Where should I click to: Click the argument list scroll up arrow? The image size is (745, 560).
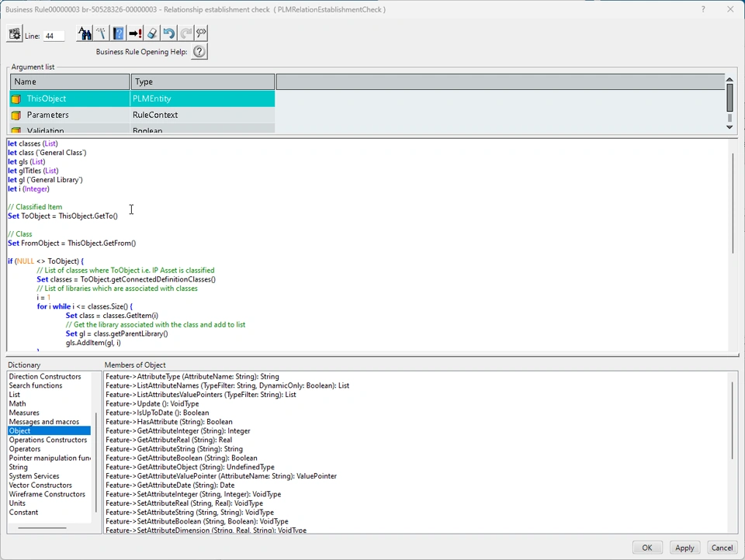(729, 79)
